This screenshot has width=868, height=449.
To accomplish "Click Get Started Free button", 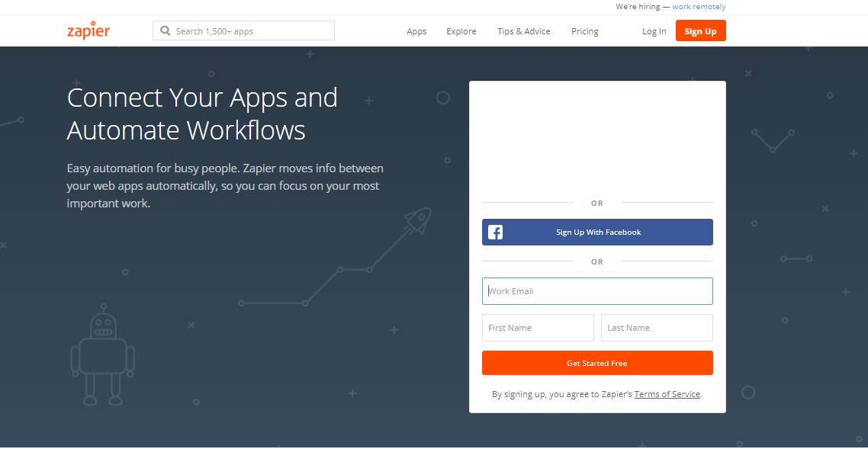I will (x=597, y=364).
